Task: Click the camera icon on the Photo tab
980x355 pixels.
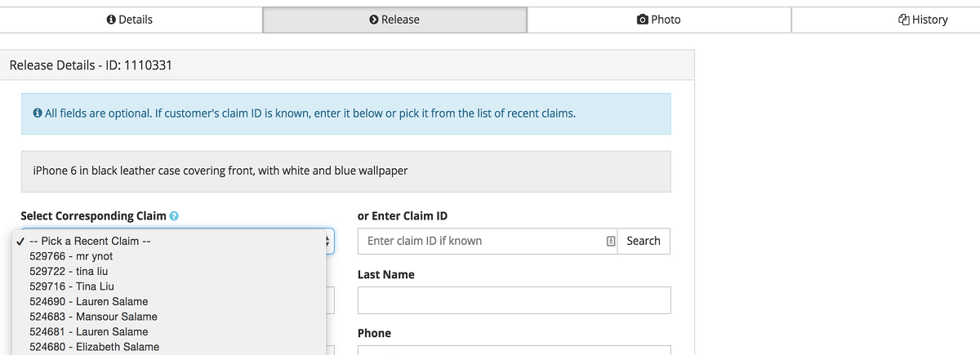Action: 643,20
